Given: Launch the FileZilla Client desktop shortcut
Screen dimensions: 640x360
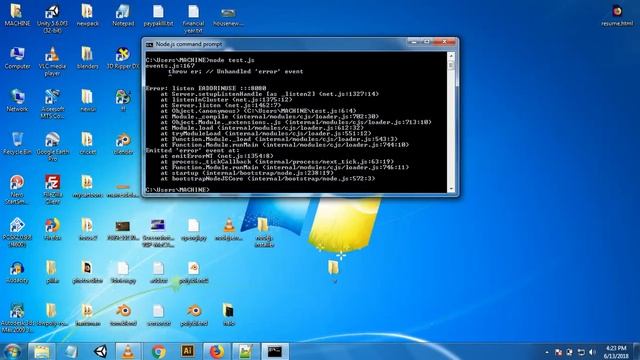Looking at the screenshot, I should pyautogui.click(x=52, y=189).
